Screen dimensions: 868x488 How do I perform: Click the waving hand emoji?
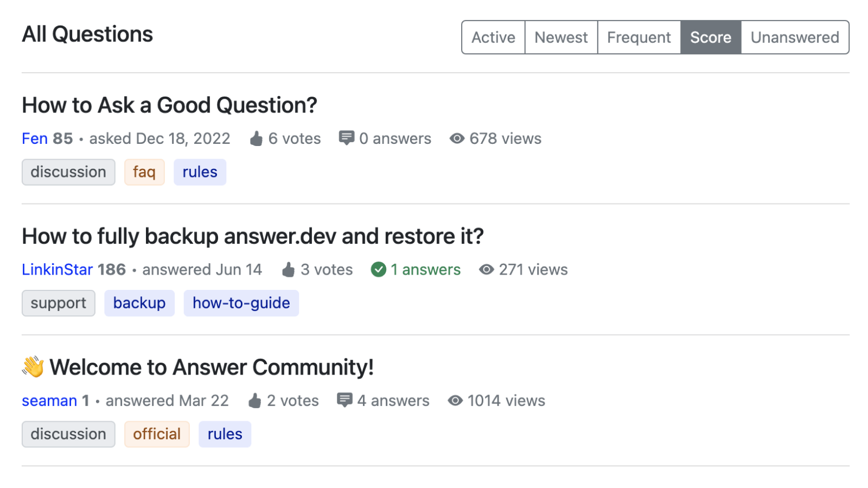point(33,367)
